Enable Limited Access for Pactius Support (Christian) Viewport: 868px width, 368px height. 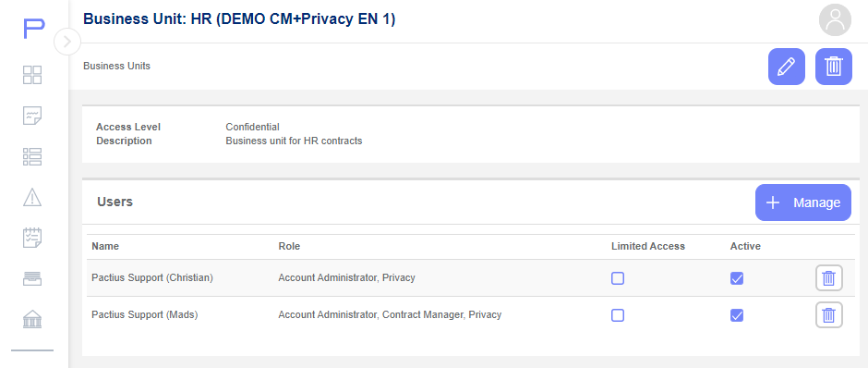click(618, 278)
